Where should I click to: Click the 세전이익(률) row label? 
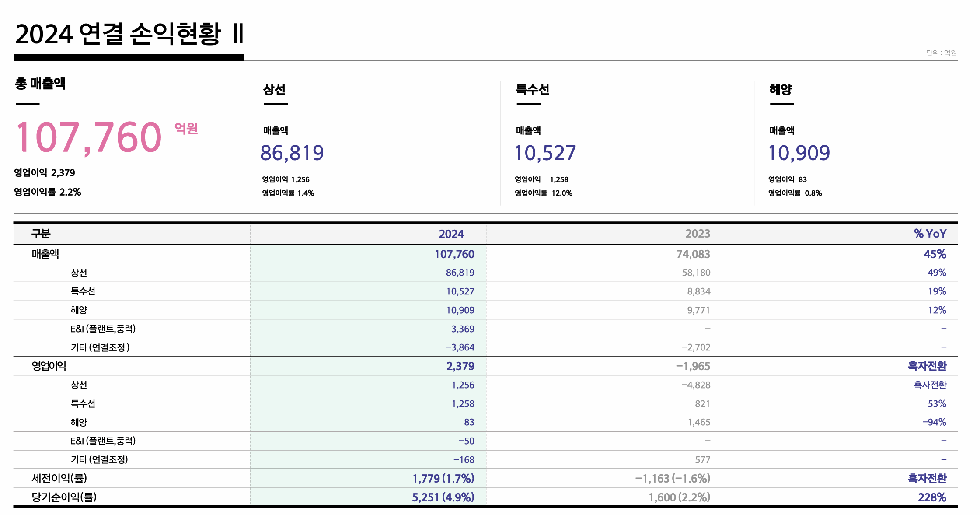pyautogui.click(x=59, y=479)
